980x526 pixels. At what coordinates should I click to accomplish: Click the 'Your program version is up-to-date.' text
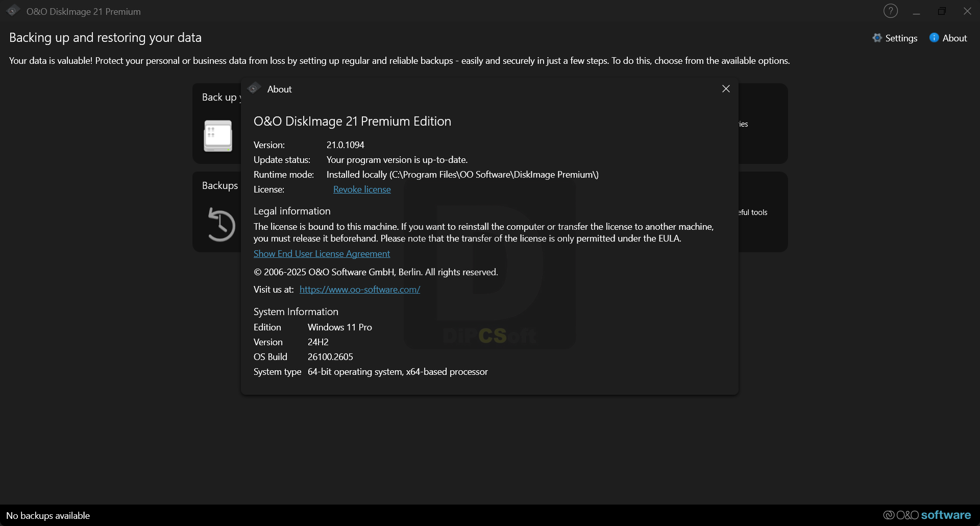pyautogui.click(x=397, y=160)
